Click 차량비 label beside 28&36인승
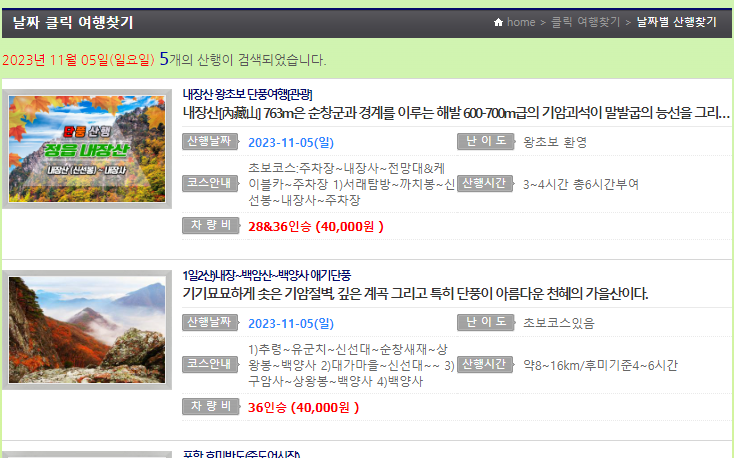734x458 pixels. [211, 225]
